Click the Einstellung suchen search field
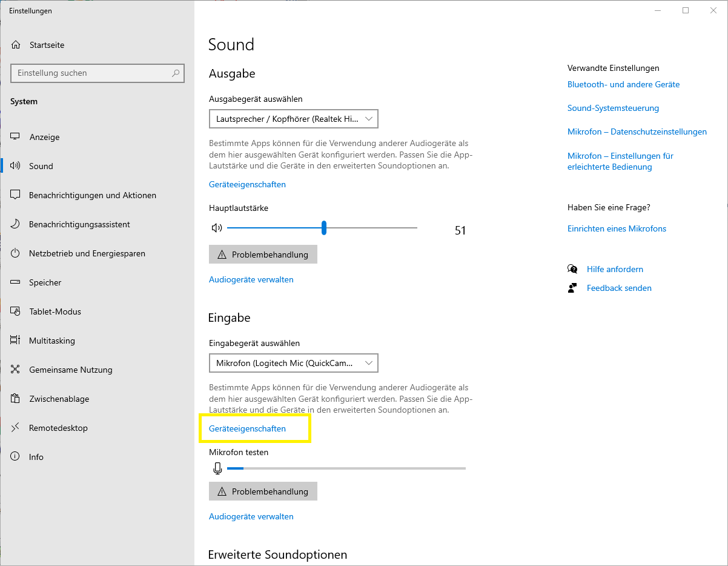 [98, 73]
